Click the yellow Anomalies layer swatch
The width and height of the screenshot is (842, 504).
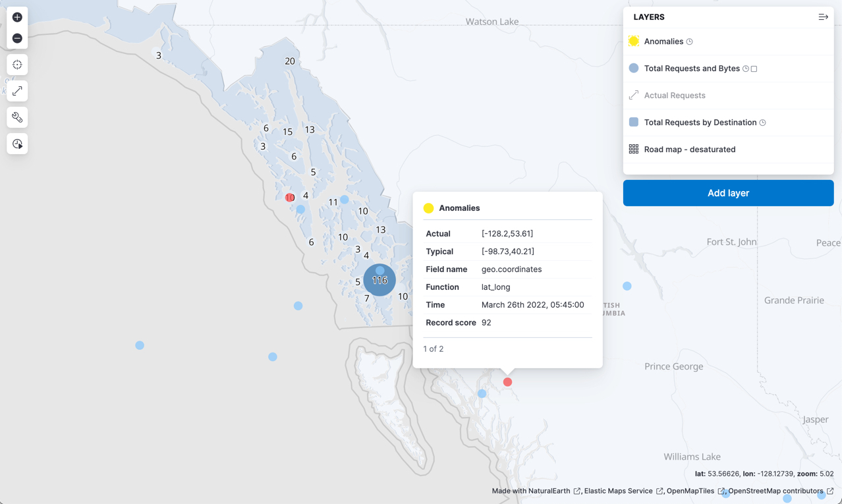click(x=633, y=42)
